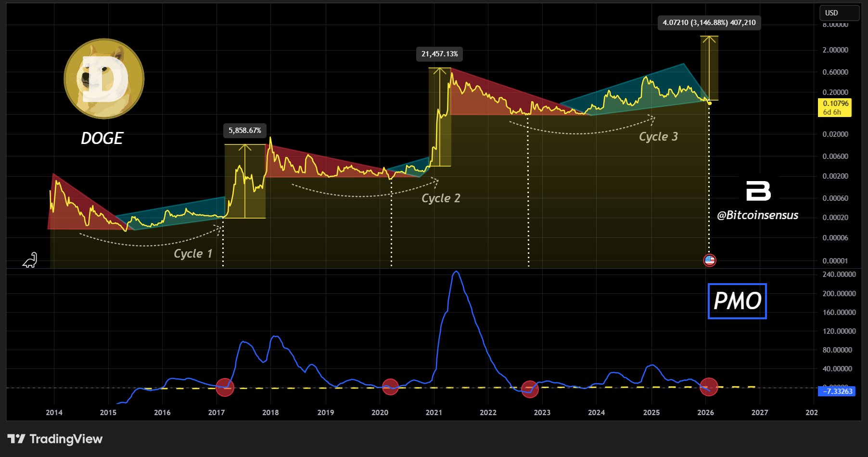Image resolution: width=868 pixels, height=457 pixels.
Task: Click the 0.02000 price axis label
Action: point(835,134)
